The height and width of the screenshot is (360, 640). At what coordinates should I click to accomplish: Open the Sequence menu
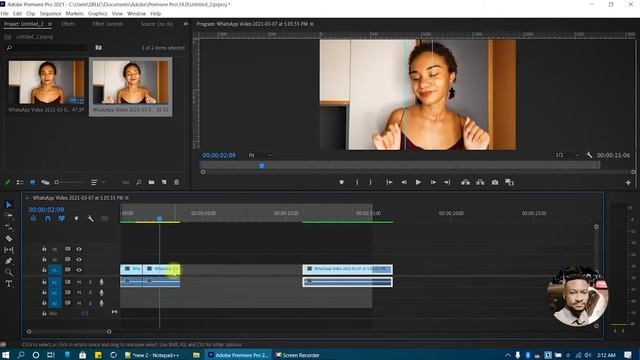[50, 13]
